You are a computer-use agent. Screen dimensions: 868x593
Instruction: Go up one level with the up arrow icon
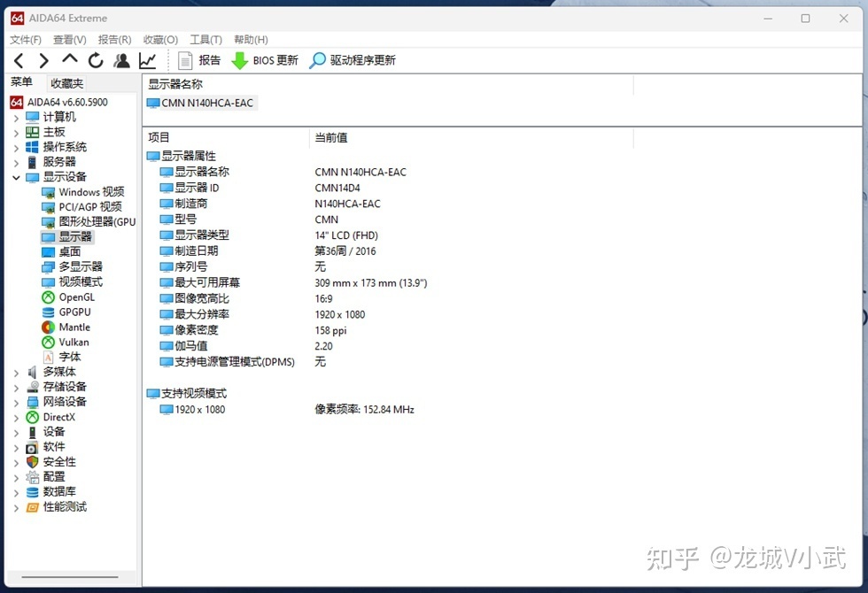click(x=70, y=59)
